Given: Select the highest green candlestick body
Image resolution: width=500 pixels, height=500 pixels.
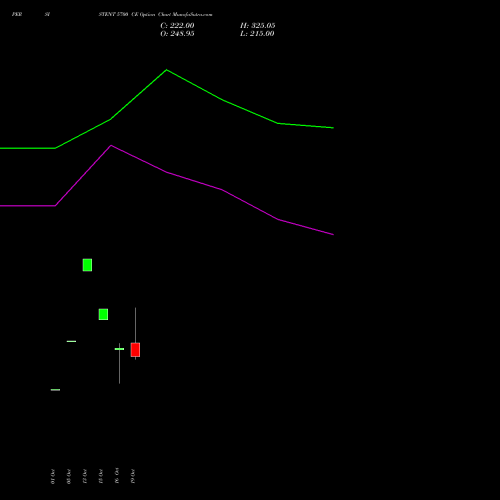Looking at the screenshot, I should 87,265.
